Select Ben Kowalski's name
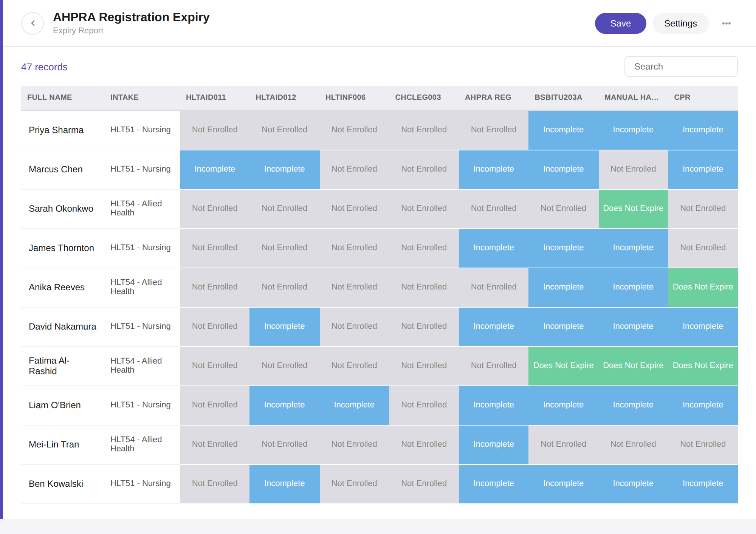 pos(56,484)
